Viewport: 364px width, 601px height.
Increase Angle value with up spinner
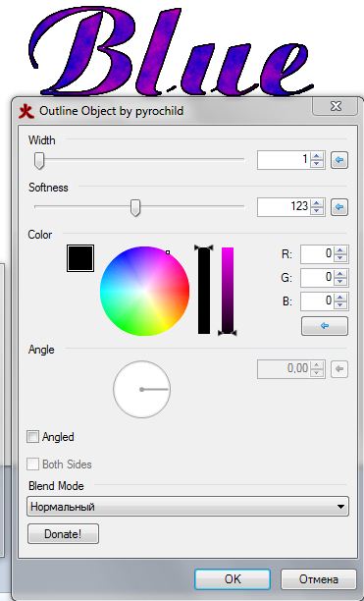tap(316, 365)
